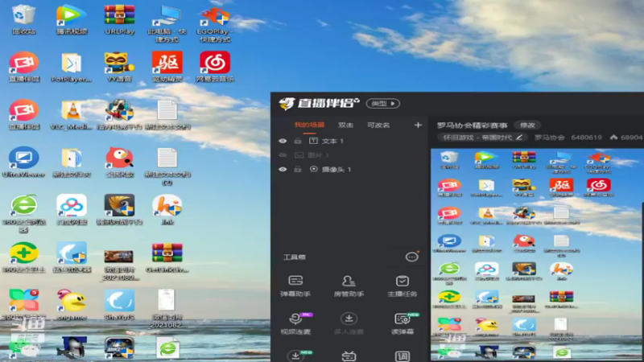644x362 pixels.
Task: Launch the YY语音 raccoon icon on the desktop
Action: coord(119,67)
